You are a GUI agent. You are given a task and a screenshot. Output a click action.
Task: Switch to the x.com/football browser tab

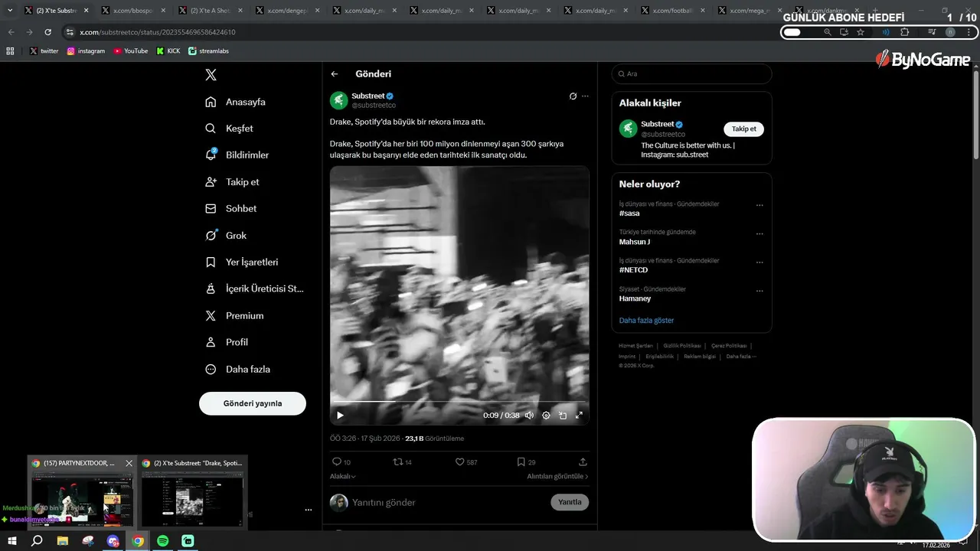pos(669,11)
